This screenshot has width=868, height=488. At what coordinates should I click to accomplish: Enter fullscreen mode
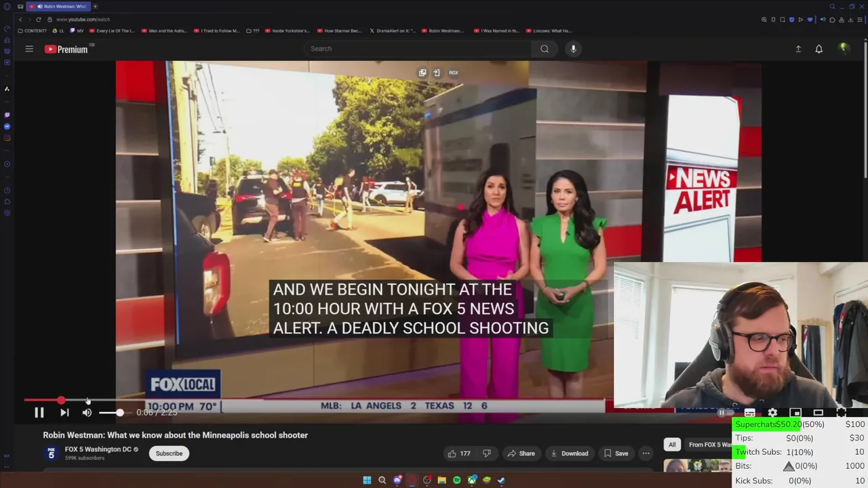click(842, 412)
